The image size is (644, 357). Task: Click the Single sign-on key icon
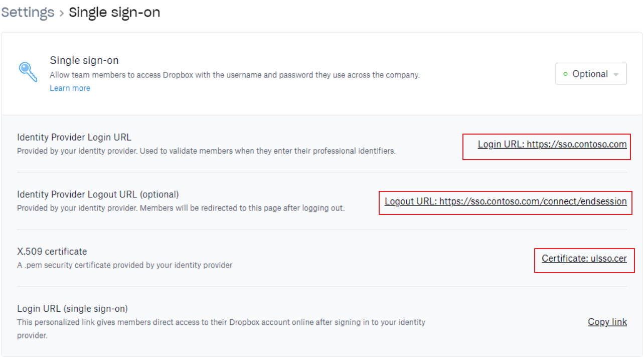pos(28,72)
